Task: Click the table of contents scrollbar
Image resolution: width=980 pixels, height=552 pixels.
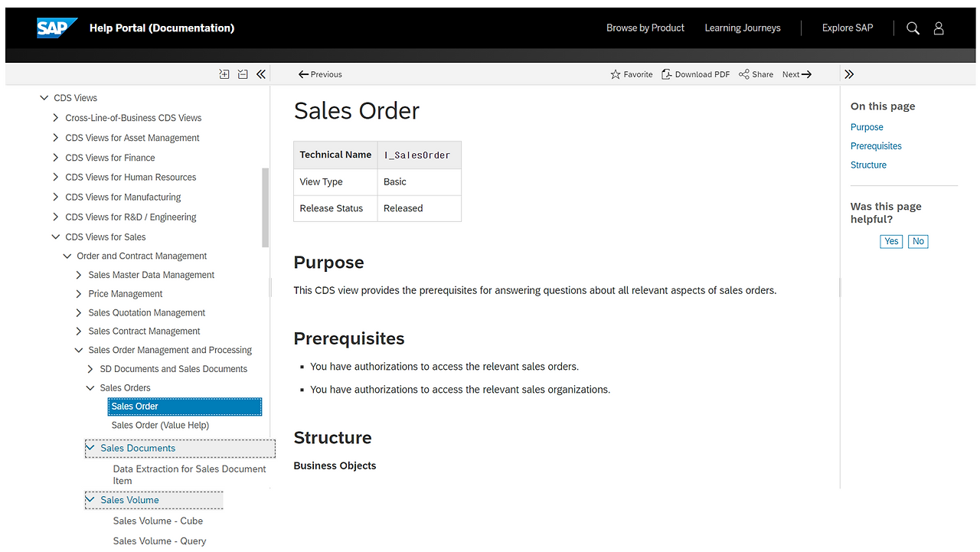Action: pos(266,207)
